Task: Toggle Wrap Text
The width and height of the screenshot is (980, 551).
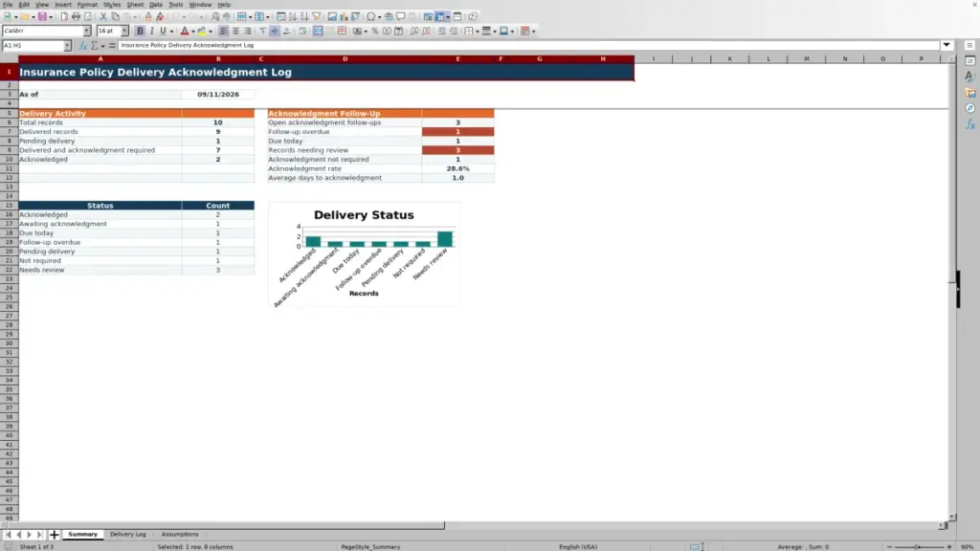Action: click(302, 32)
